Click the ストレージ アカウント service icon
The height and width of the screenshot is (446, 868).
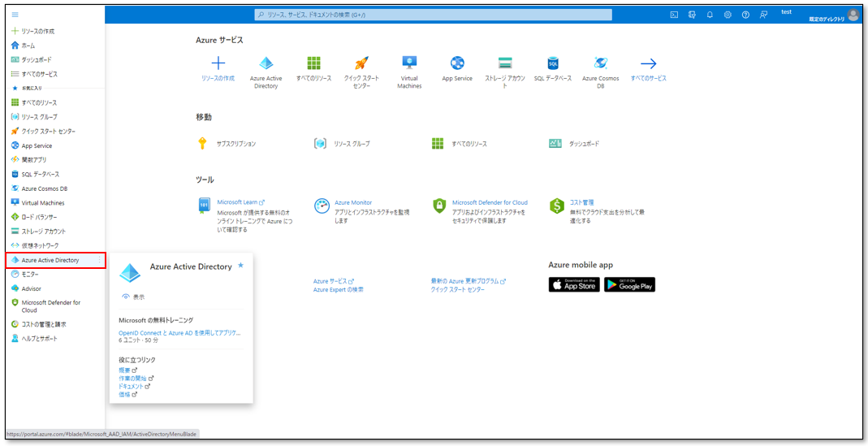[505, 63]
